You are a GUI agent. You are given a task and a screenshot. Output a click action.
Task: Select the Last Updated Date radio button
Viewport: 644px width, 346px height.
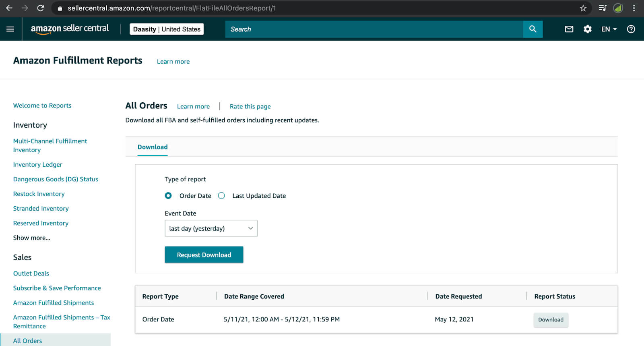(221, 196)
